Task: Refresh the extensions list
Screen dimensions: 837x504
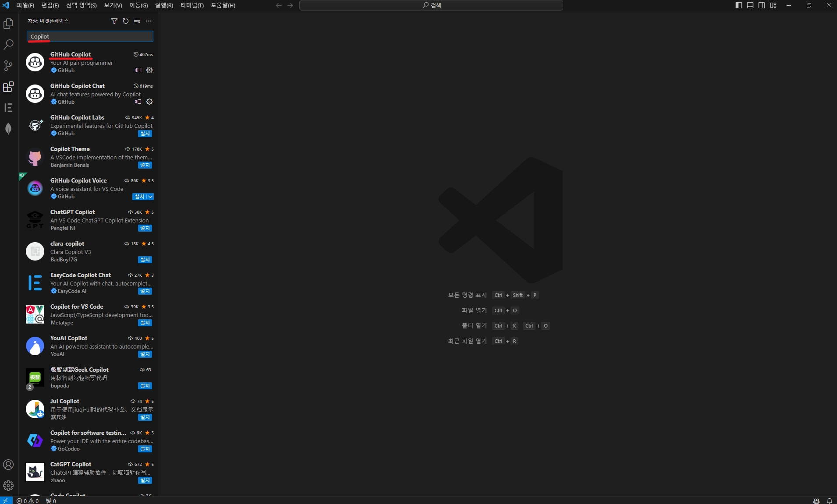Action: 126,21
